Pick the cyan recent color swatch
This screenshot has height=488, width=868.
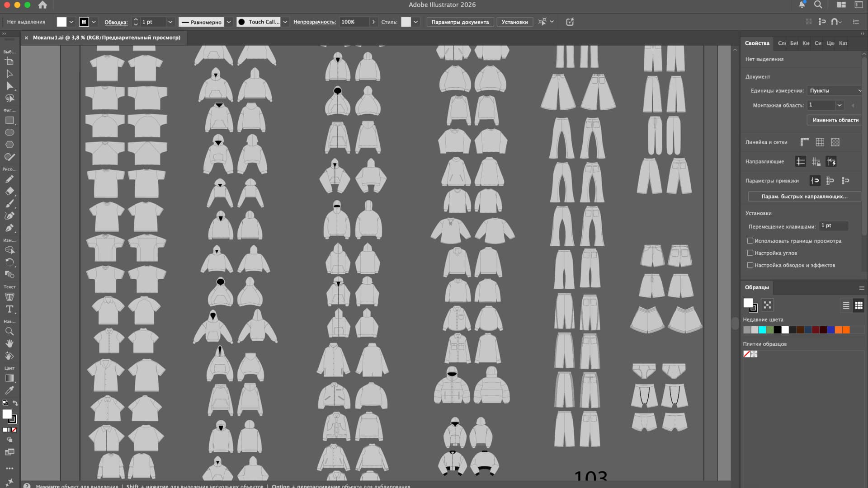(762, 330)
